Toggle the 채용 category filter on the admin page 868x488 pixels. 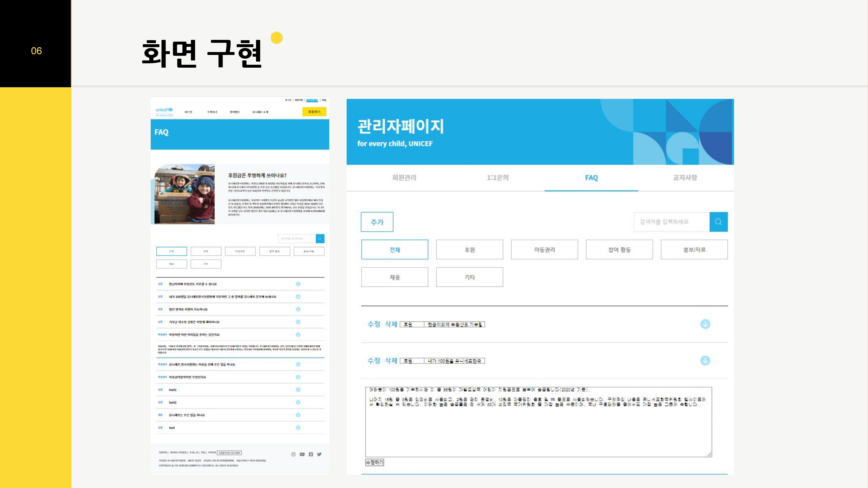(x=394, y=277)
